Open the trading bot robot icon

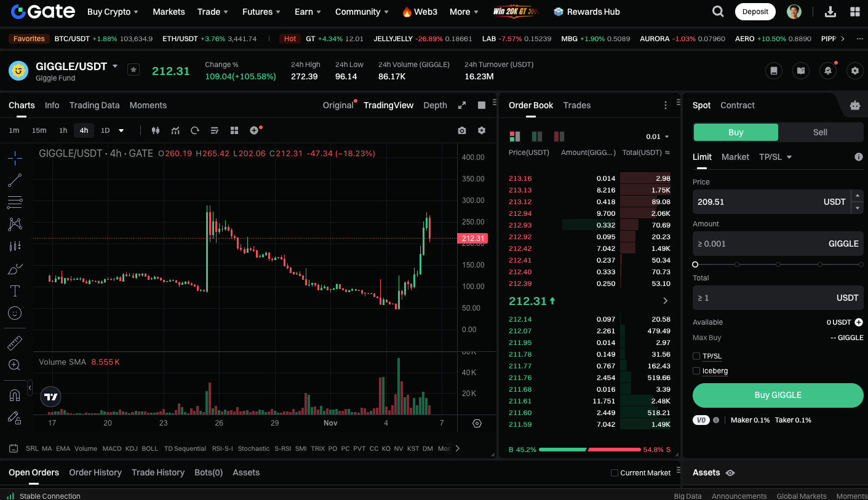[x=854, y=105]
